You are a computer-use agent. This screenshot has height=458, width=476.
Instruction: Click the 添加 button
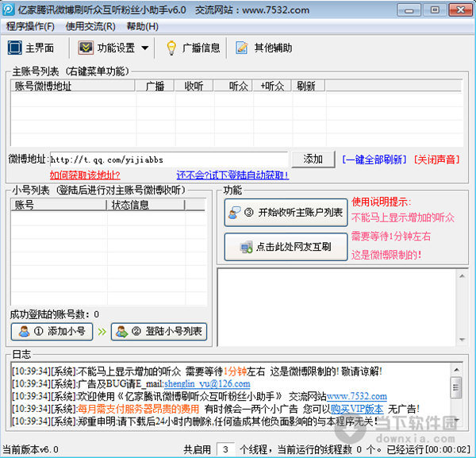313,159
